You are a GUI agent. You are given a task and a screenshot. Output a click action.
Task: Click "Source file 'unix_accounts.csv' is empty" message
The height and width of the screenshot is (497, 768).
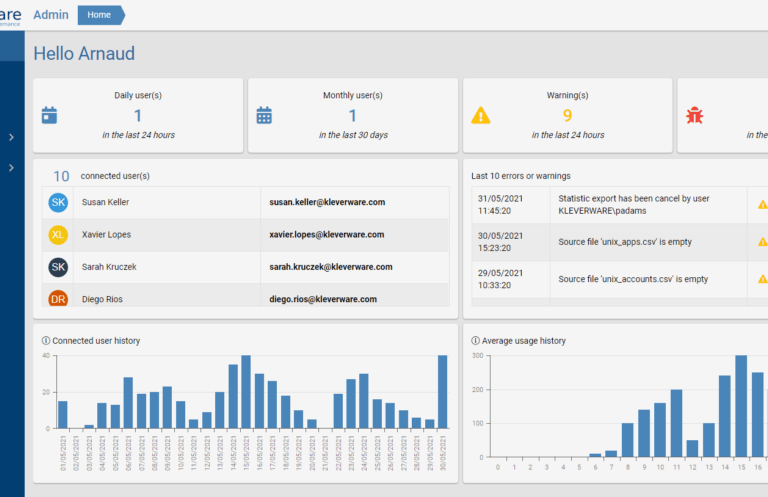tap(633, 279)
